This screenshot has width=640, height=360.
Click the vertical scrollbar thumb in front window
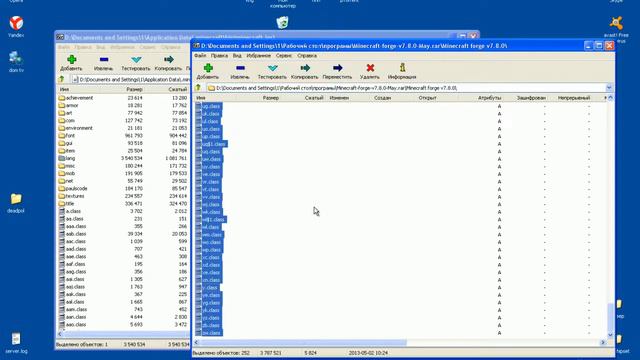(x=610, y=318)
